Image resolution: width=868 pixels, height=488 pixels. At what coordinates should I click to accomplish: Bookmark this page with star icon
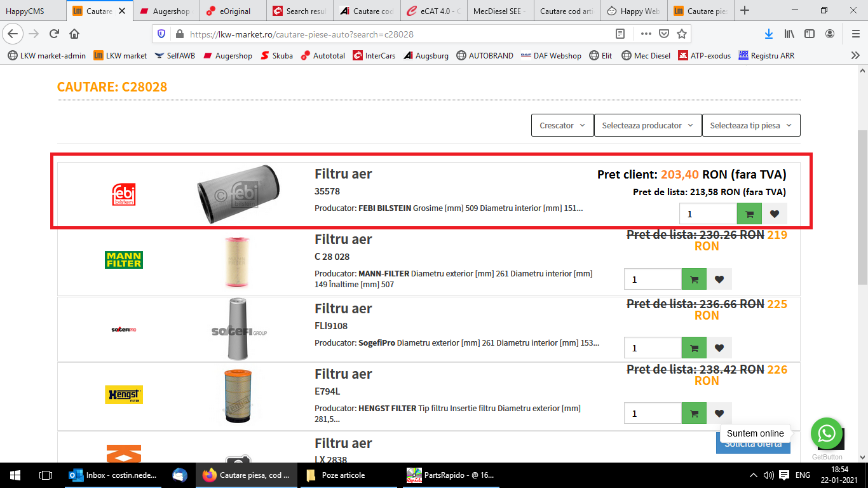[x=682, y=34]
